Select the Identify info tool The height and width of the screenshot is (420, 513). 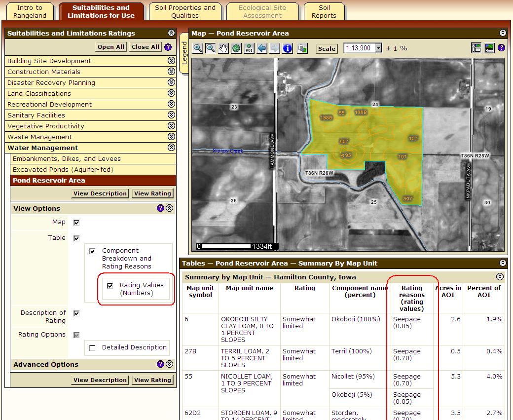pos(288,48)
